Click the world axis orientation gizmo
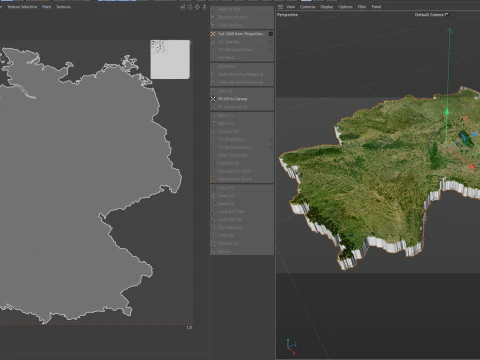Image resolution: width=480 pixels, height=360 pixels. [291, 347]
